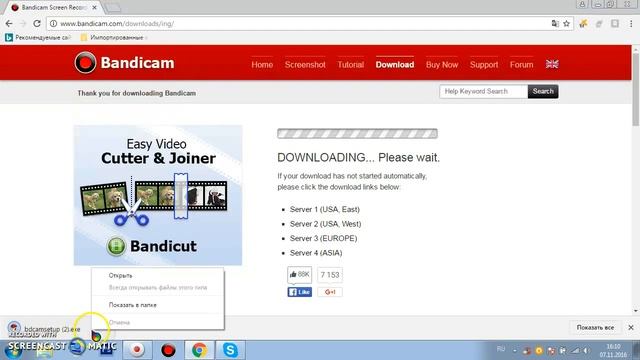Viewport: 640px width, 360px height.
Task: Click the taskbar clock
Action: point(613,351)
